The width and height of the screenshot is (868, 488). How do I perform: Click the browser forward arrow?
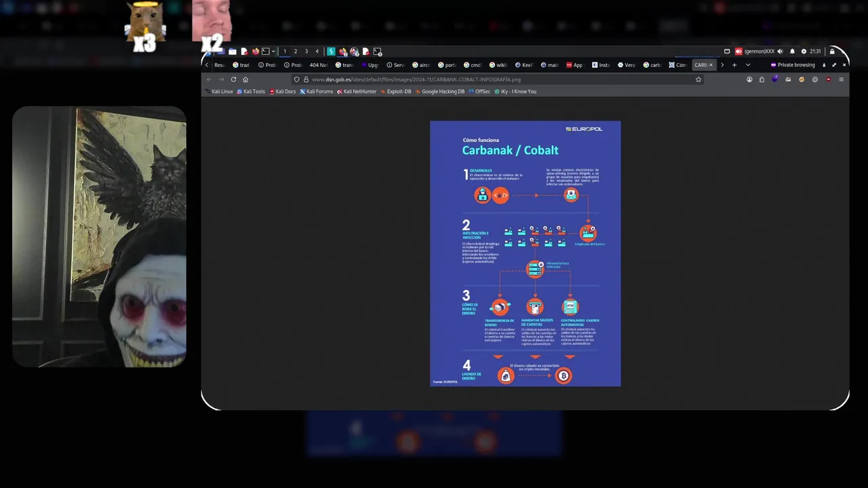(221, 79)
